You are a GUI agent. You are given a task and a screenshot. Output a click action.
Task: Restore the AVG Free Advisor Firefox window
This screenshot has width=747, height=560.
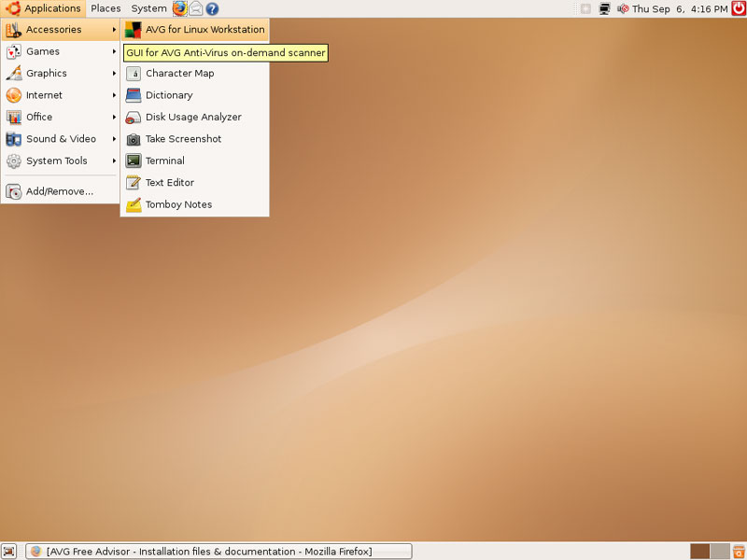[x=218, y=552]
